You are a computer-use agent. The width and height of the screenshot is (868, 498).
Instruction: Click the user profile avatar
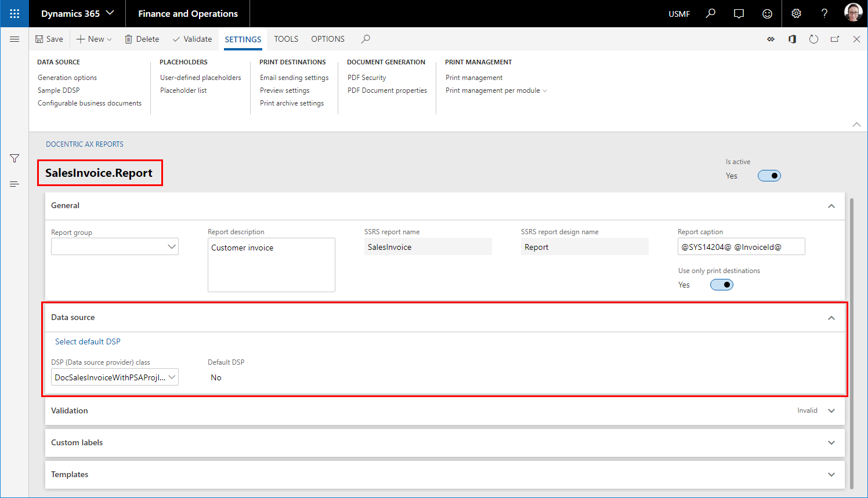pyautogui.click(x=853, y=13)
